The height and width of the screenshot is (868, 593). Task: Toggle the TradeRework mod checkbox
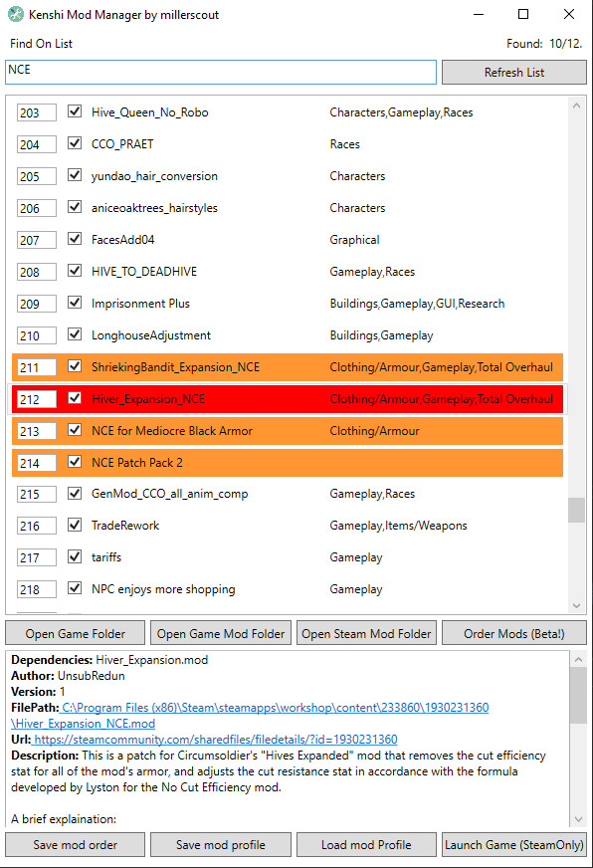pos(75,525)
